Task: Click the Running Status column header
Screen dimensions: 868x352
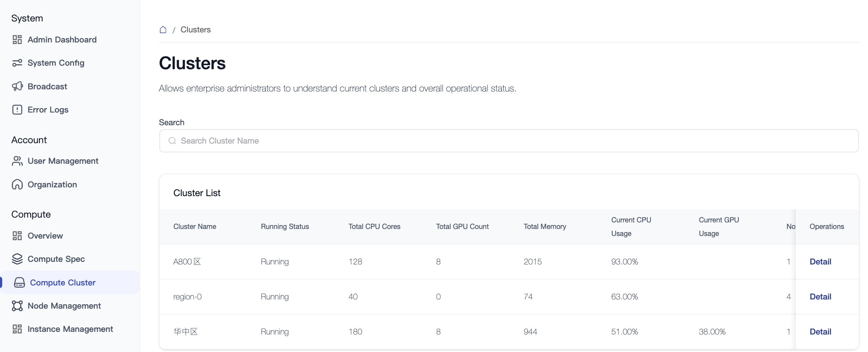Action: [285, 227]
